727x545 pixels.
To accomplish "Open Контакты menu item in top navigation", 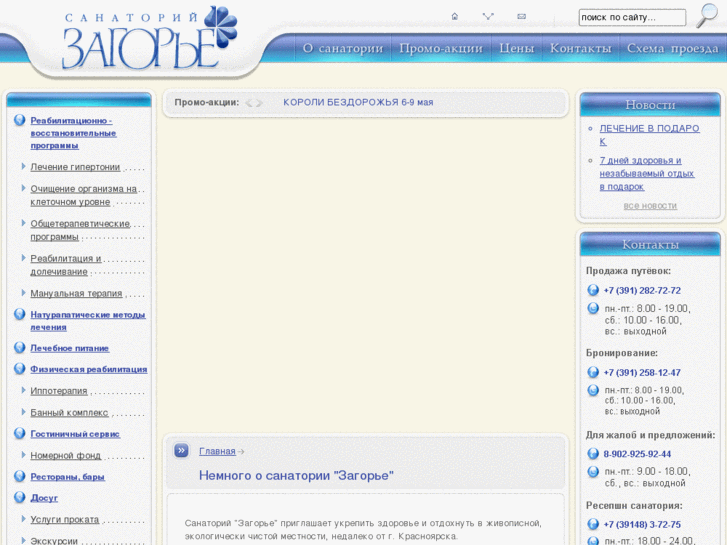I will [x=580, y=48].
